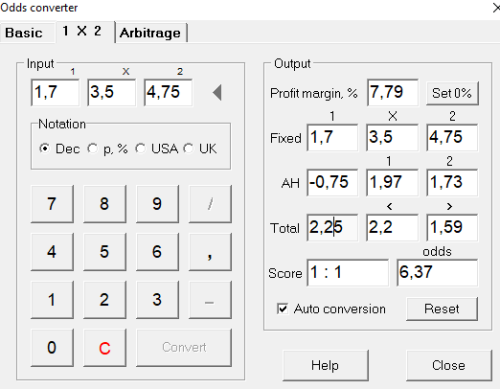Viewport: 500px width, 389px height.
Task: Select the Dec notation radio button
Action: [44, 148]
